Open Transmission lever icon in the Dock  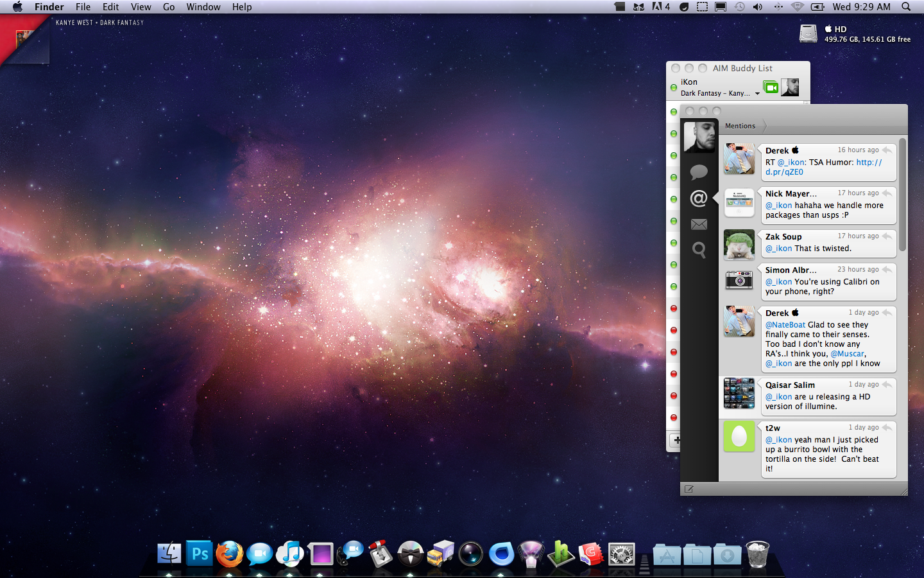point(381,554)
